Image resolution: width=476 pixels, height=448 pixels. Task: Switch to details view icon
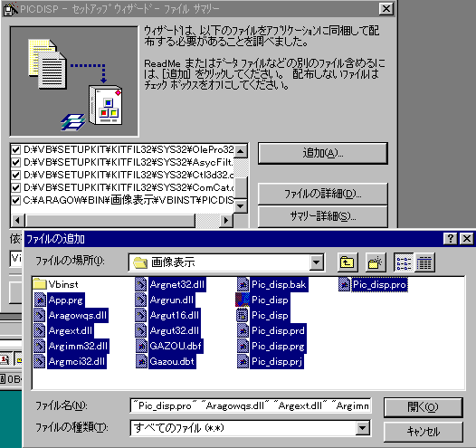click(424, 262)
